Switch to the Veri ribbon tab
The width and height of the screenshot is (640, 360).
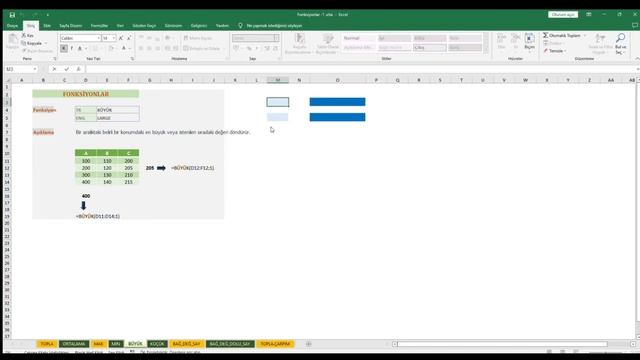pos(120,26)
